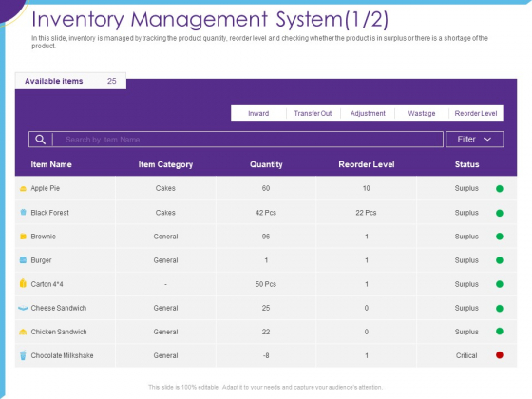The width and height of the screenshot is (532, 399).
Task: Click the magnifier search icon
Action: point(40,140)
